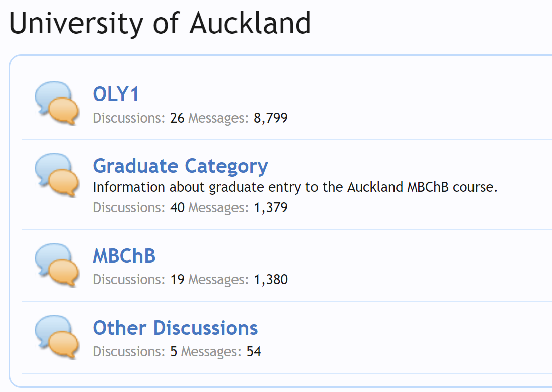Click the OLY1 messages count 8,799
The height and width of the screenshot is (392, 552).
[x=271, y=118]
